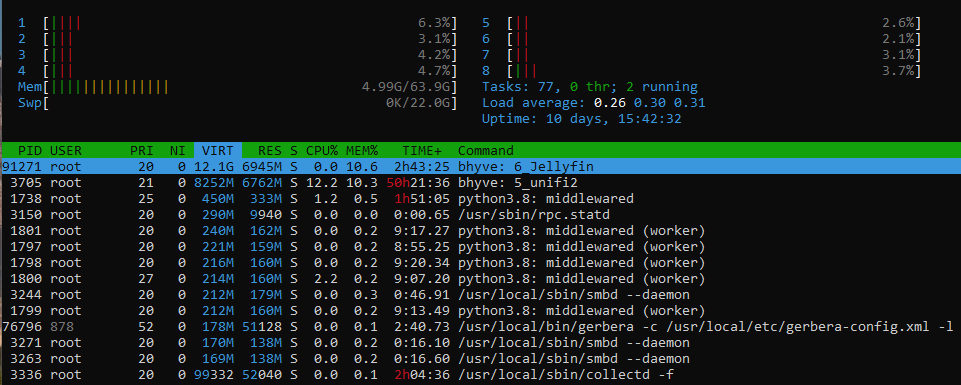The height and width of the screenshot is (385, 961).
Task: Sort by the MEM% column header
Action: 362,150
